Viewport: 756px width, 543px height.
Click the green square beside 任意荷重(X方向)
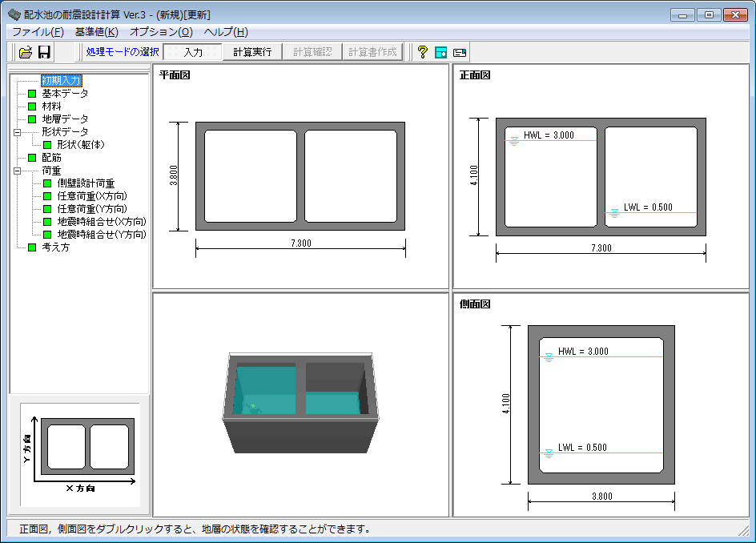coord(47,196)
